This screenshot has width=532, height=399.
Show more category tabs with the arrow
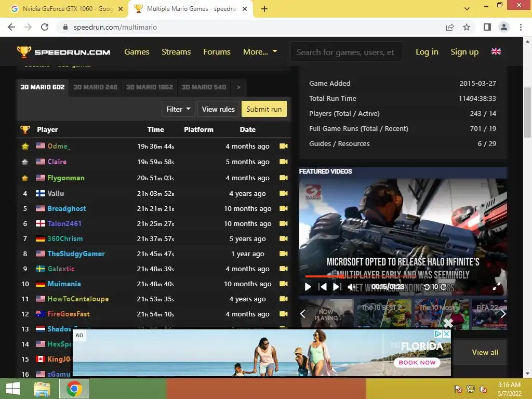tap(238, 87)
